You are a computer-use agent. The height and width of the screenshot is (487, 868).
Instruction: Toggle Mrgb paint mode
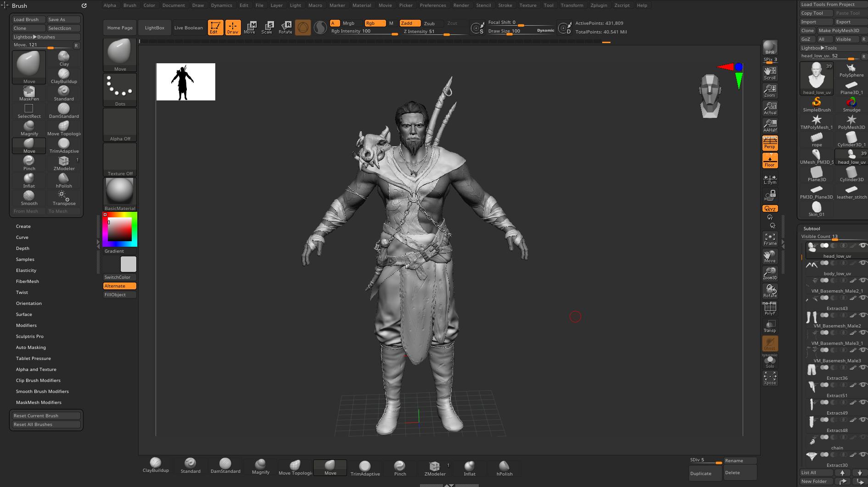(x=348, y=23)
